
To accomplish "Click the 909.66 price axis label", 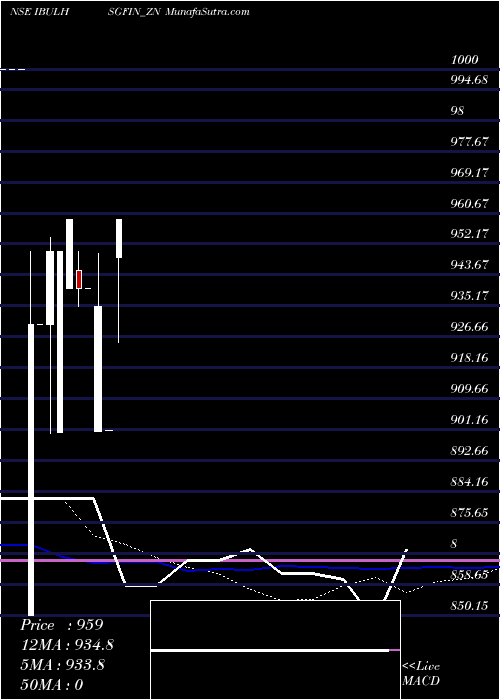I will coord(470,389).
